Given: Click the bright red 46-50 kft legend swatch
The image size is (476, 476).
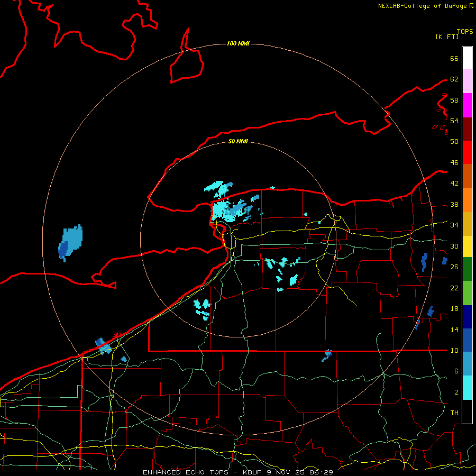Looking at the screenshot, I should click(x=467, y=152).
